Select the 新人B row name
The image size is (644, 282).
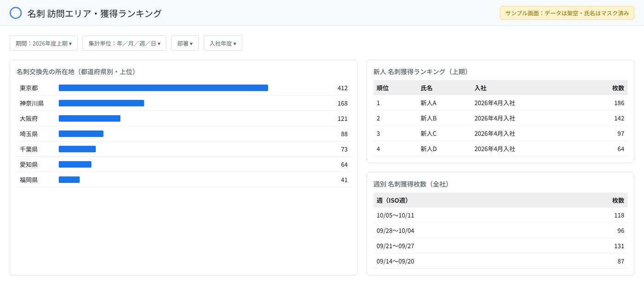(x=428, y=118)
